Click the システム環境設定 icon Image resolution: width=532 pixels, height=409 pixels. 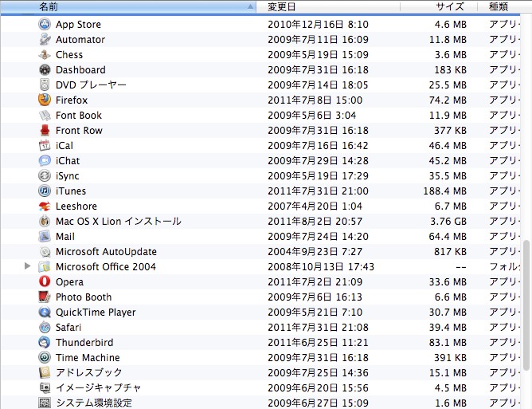pyautogui.click(x=45, y=403)
